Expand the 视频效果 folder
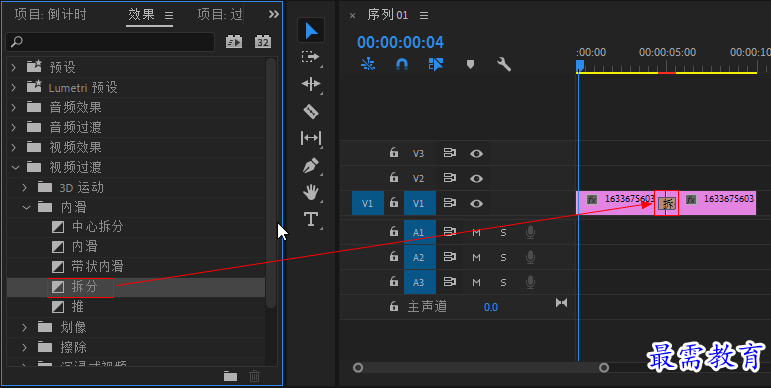The height and width of the screenshot is (388, 771). (14, 147)
